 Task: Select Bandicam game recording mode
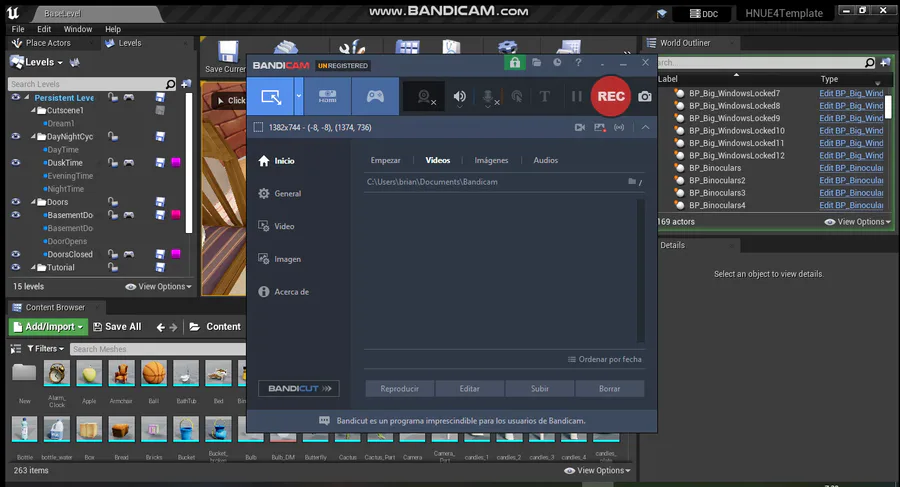pyautogui.click(x=375, y=96)
